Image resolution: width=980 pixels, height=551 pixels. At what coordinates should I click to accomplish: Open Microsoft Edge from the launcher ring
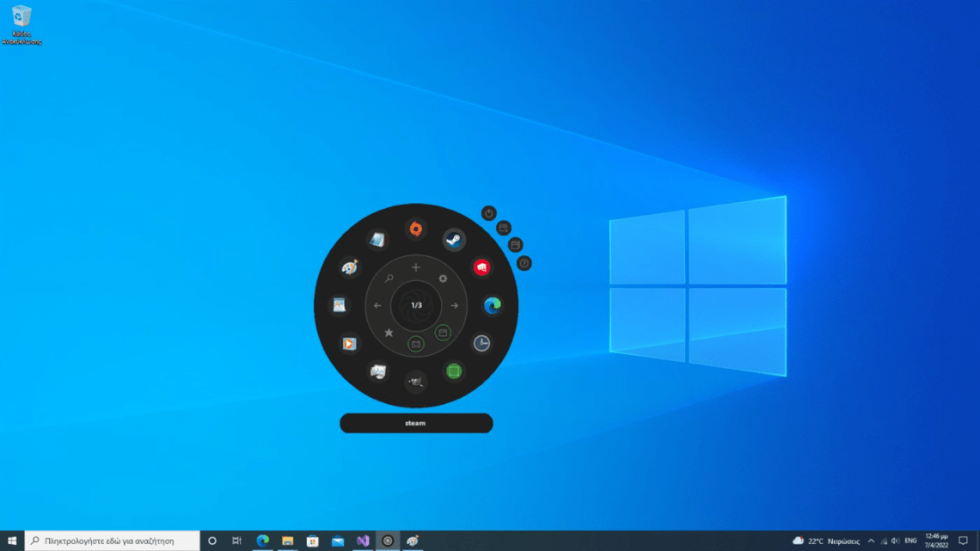tap(491, 304)
